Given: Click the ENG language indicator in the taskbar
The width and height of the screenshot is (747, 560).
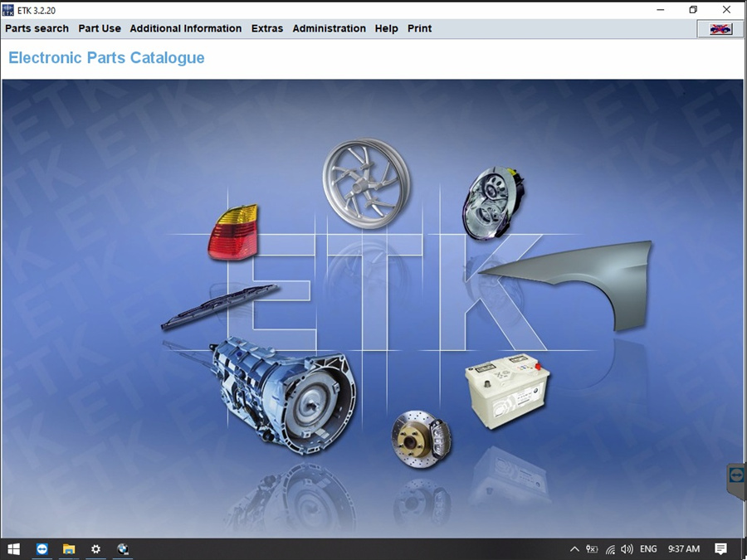Looking at the screenshot, I should pos(648,549).
